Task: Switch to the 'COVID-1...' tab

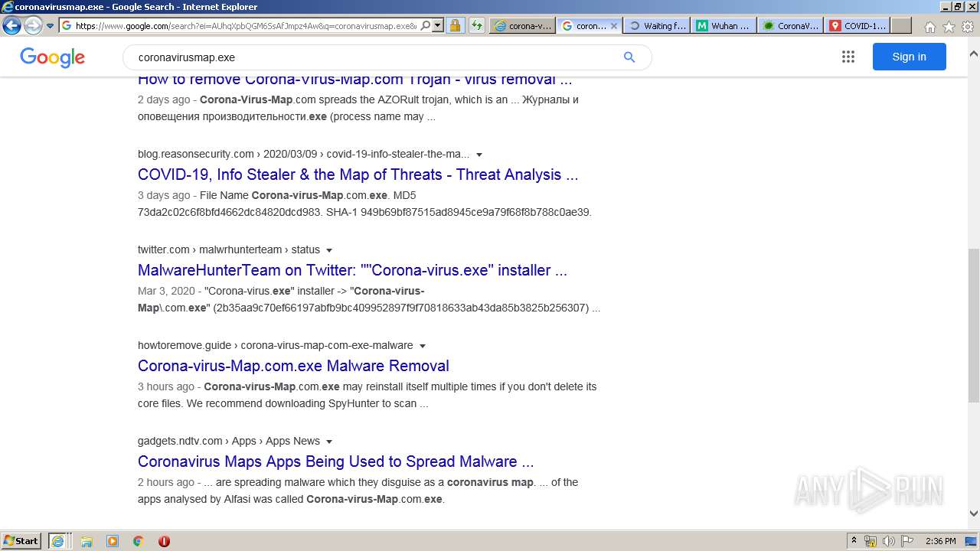Action: [857, 25]
